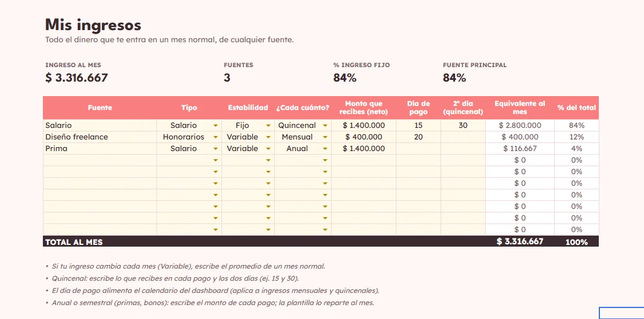The height and width of the screenshot is (319, 644).
Task: Click the % del total header
Action: pyautogui.click(x=576, y=108)
